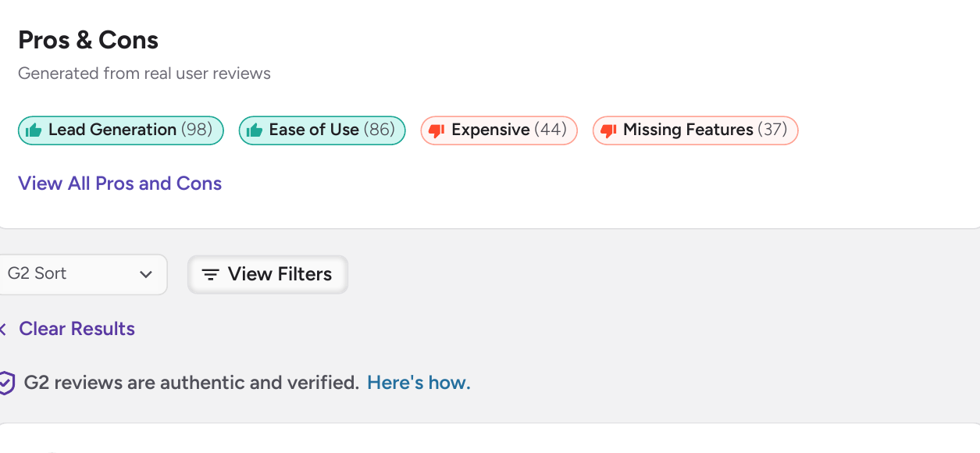Filter reviews by the Lead Generation pro tag
Image resolution: width=980 pixels, height=453 pixels.
pos(121,130)
